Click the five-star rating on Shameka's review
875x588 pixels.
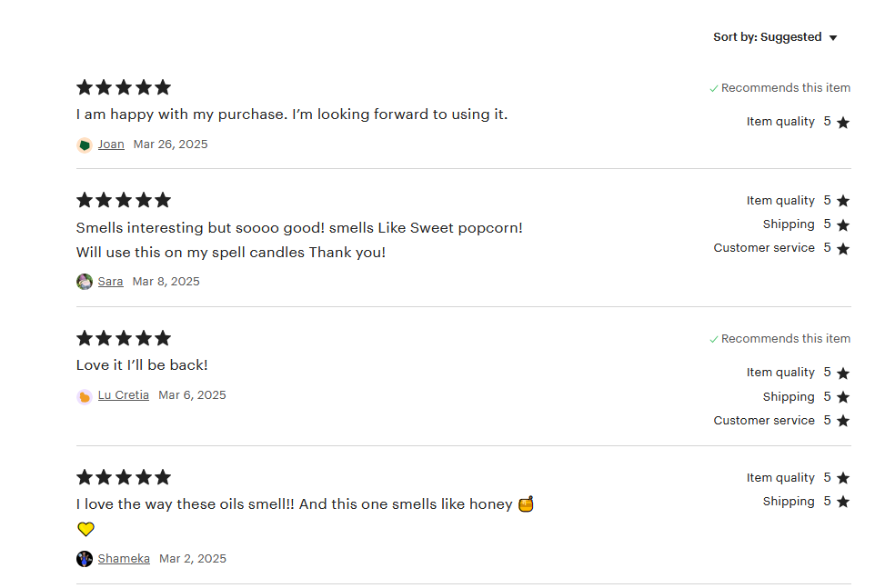point(124,477)
